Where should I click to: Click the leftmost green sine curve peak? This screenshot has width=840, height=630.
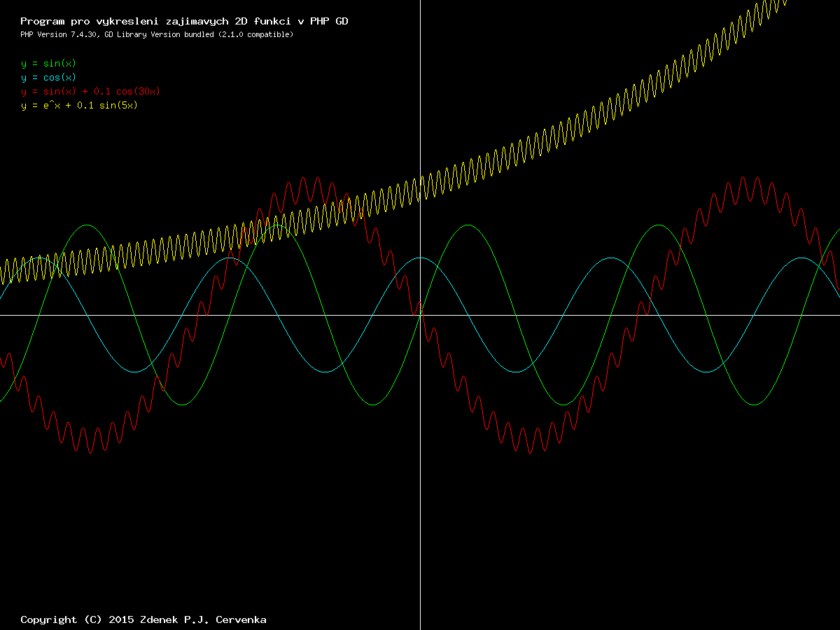[x=87, y=225]
